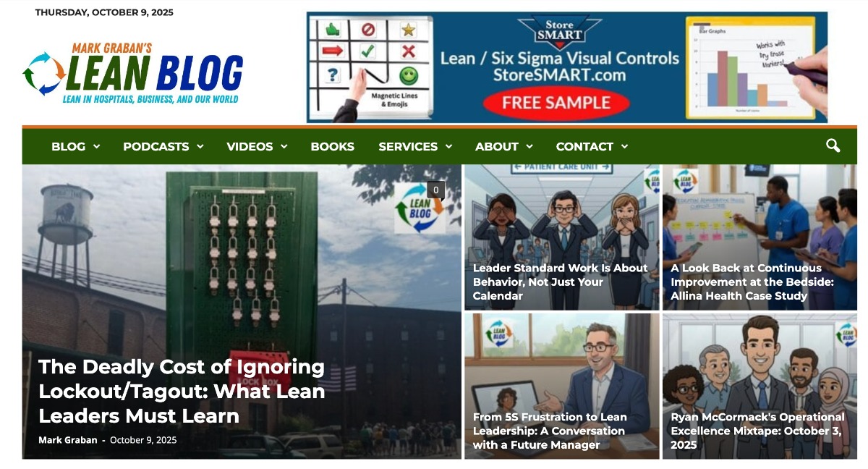The width and height of the screenshot is (868, 469).
Task: Expand the Blog menu chevron
Action: tap(97, 147)
